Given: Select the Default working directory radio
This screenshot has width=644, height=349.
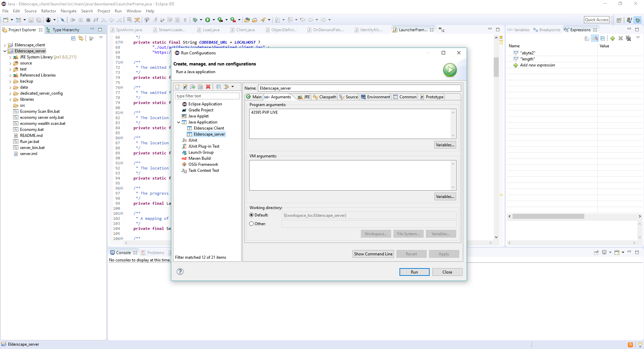Looking at the screenshot, I should (x=252, y=215).
